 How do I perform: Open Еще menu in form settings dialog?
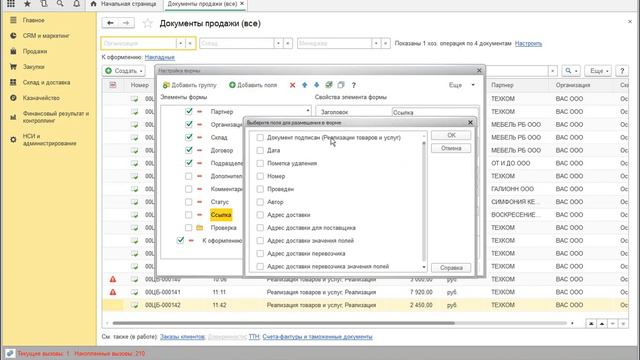click(x=462, y=85)
